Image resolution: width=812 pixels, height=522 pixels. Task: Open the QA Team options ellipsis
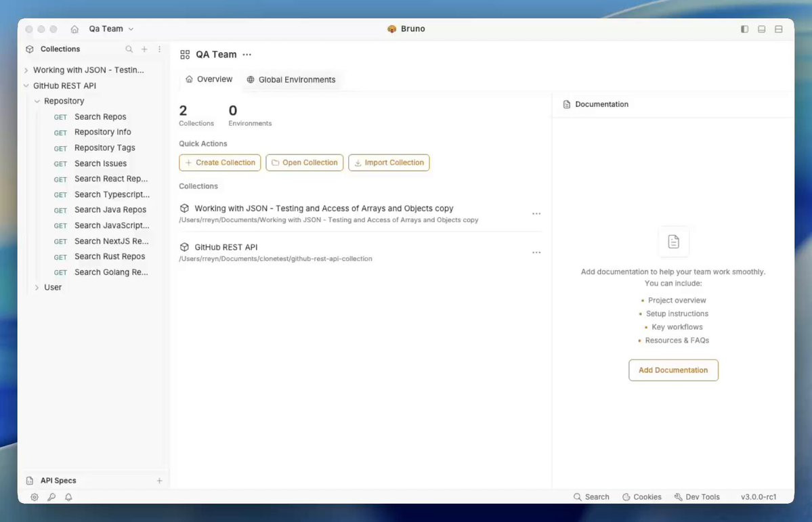[247, 54]
